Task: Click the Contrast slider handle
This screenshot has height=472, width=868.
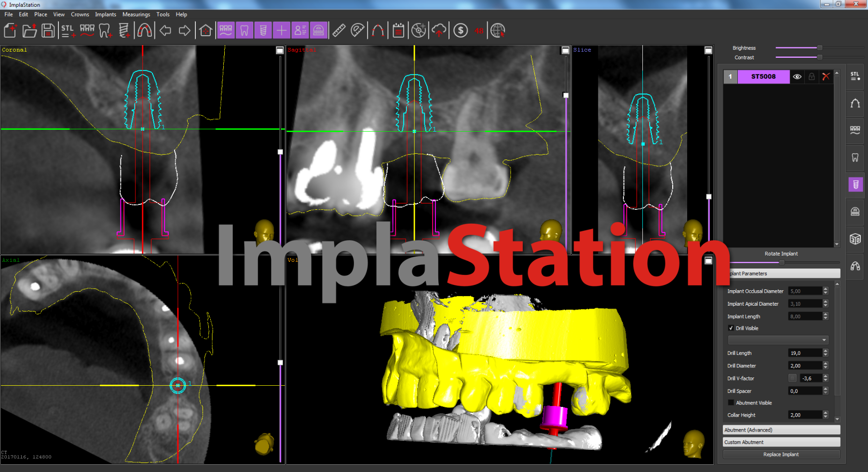Action: tap(819, 57)
